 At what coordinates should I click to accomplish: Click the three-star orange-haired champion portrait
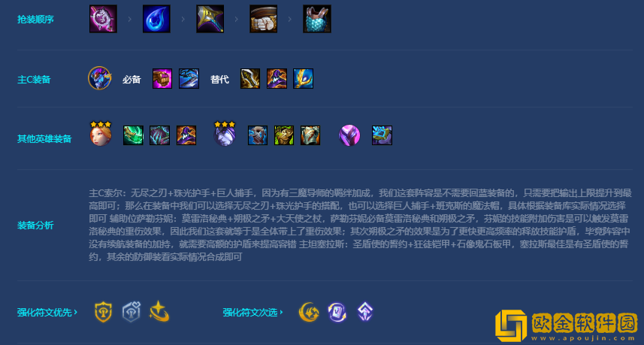click(x=101, y=134)
